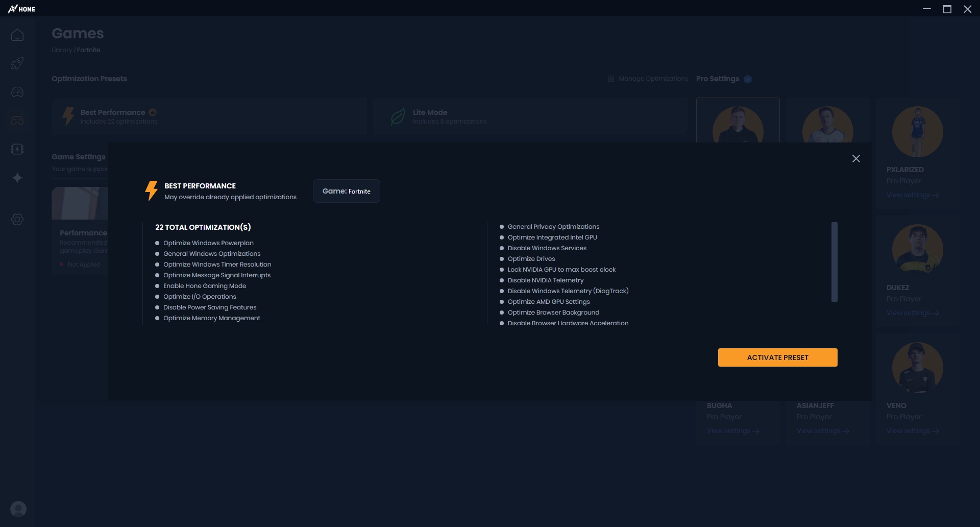Open the speedometer performance icon in sidebar

coord(17,92)
